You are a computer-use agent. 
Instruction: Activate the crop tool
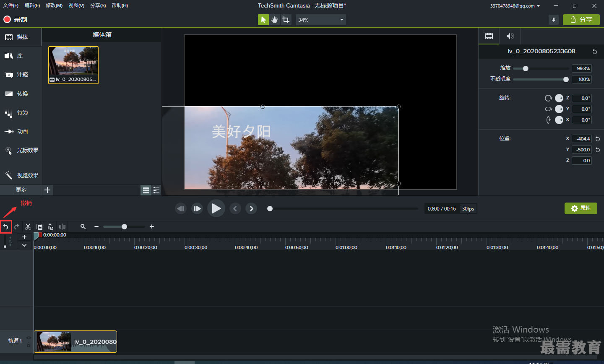286,20
